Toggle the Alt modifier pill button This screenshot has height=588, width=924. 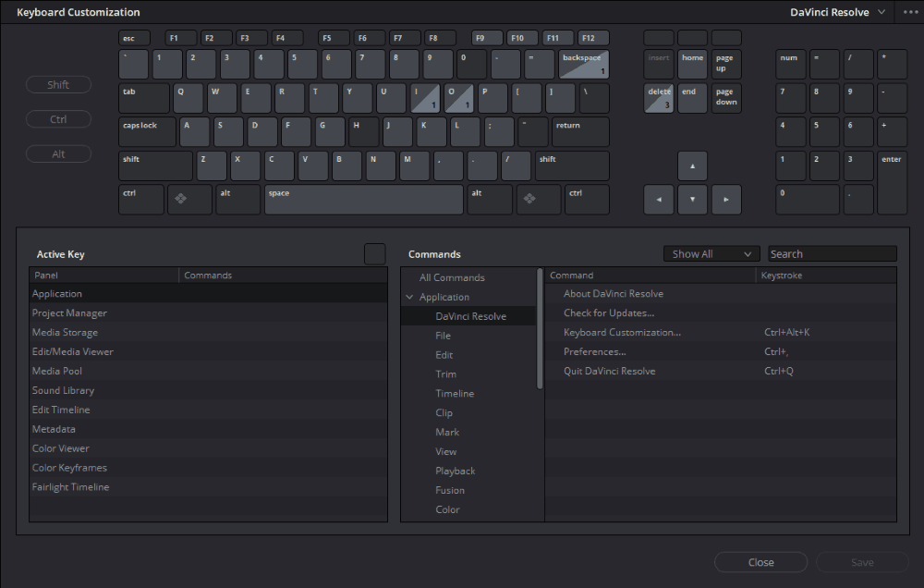point(58,153)
